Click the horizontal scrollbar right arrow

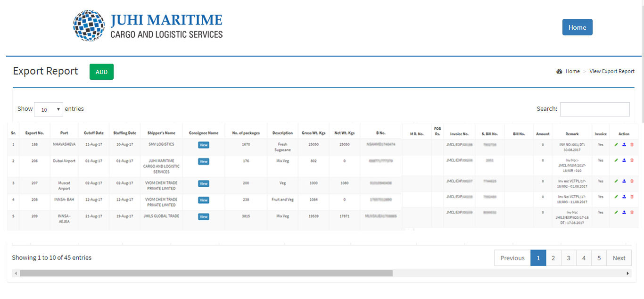(627, 274)
